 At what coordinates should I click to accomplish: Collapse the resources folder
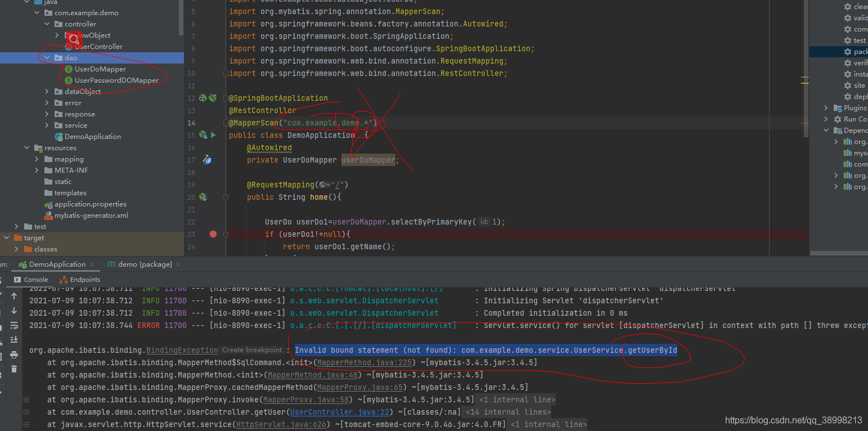click(26, 147)
